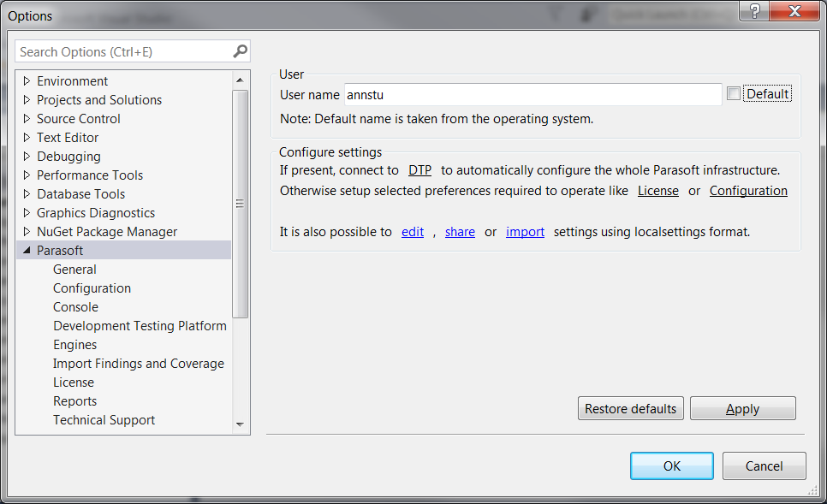
Task: Follow the License link in Configure settings
Action: [x=658, y=191]
